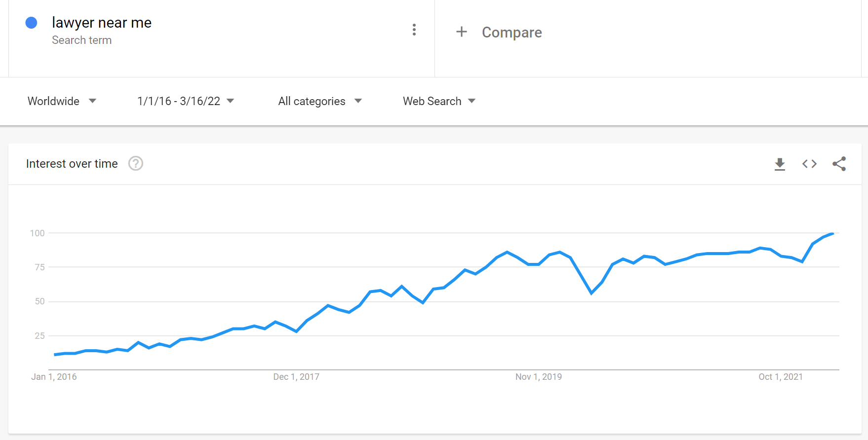Click the Compare button
This screenshot has height=440, width=868.
coord(499,32)
